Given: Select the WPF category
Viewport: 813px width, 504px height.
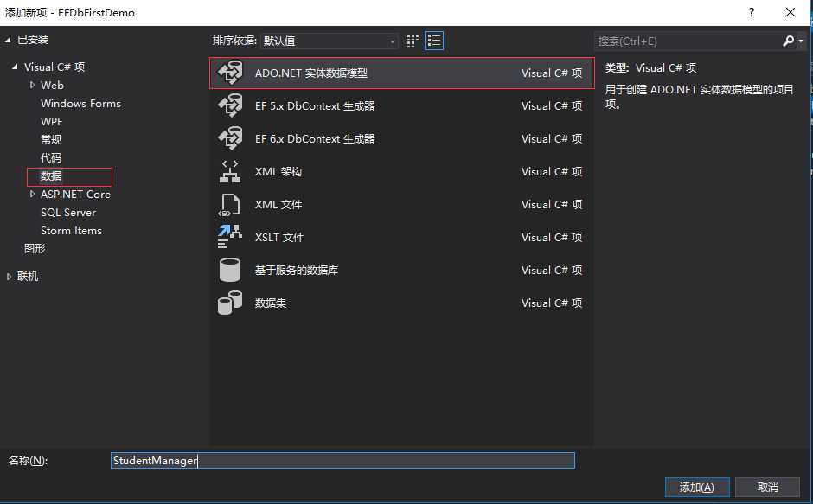Looking at the screenshot, I should [x=51, y=121].
